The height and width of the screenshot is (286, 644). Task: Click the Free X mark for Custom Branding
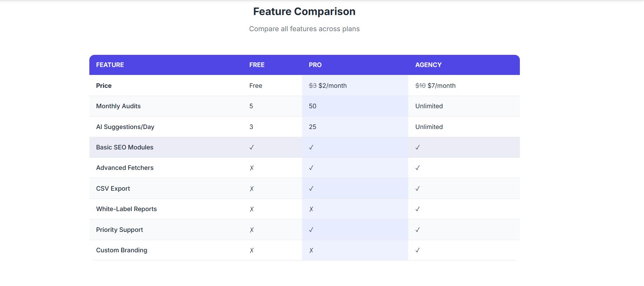coord(252,250)
